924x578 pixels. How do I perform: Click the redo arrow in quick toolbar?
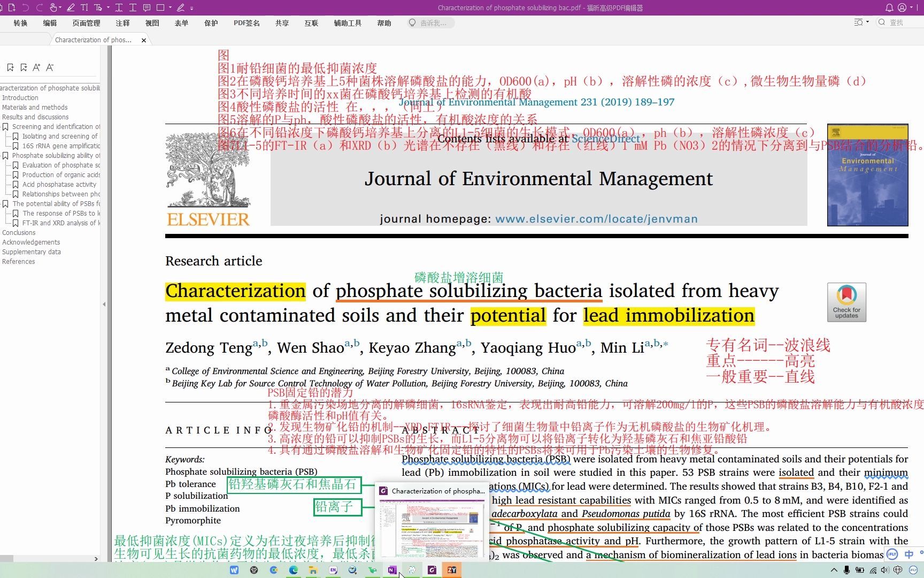pos(39,7)
